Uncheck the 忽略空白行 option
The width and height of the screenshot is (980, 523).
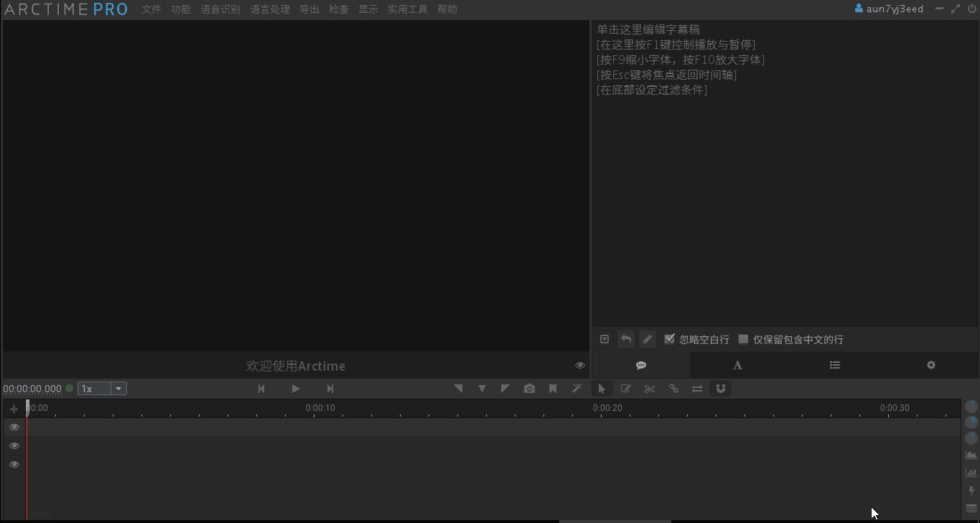pos(669,339)
